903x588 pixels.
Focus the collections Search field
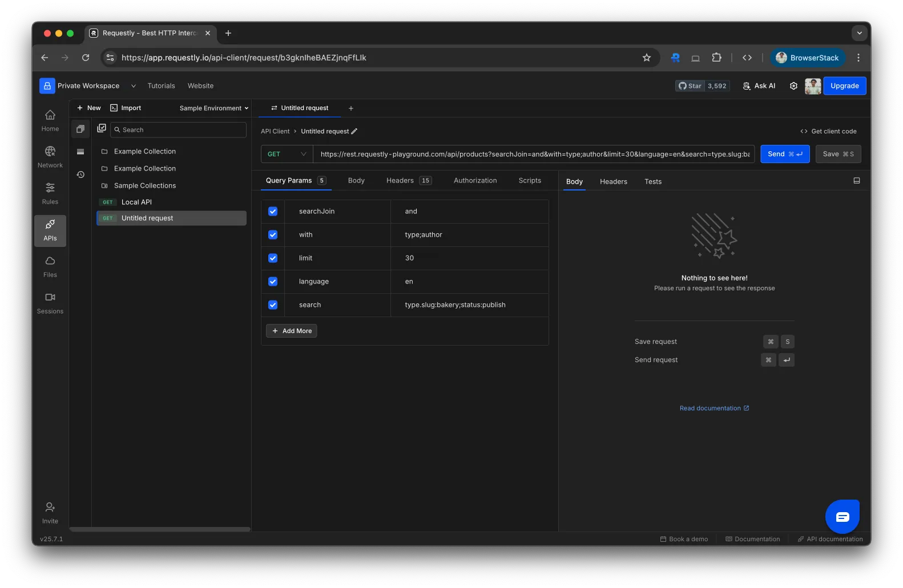tap(178, 130)
